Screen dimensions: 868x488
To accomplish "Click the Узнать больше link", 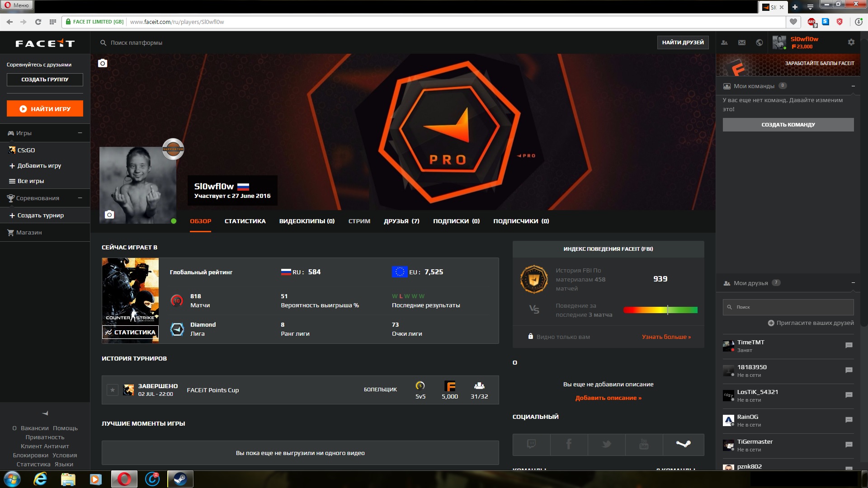I will pos(666,337).
